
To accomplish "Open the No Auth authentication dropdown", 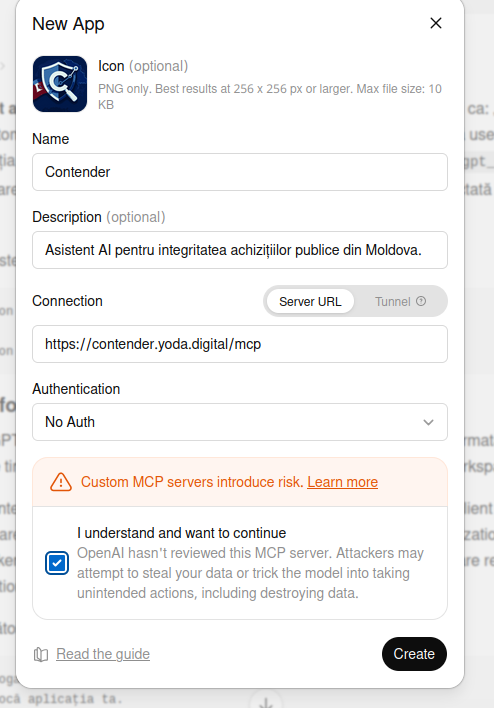I will [x=240, y=422].
